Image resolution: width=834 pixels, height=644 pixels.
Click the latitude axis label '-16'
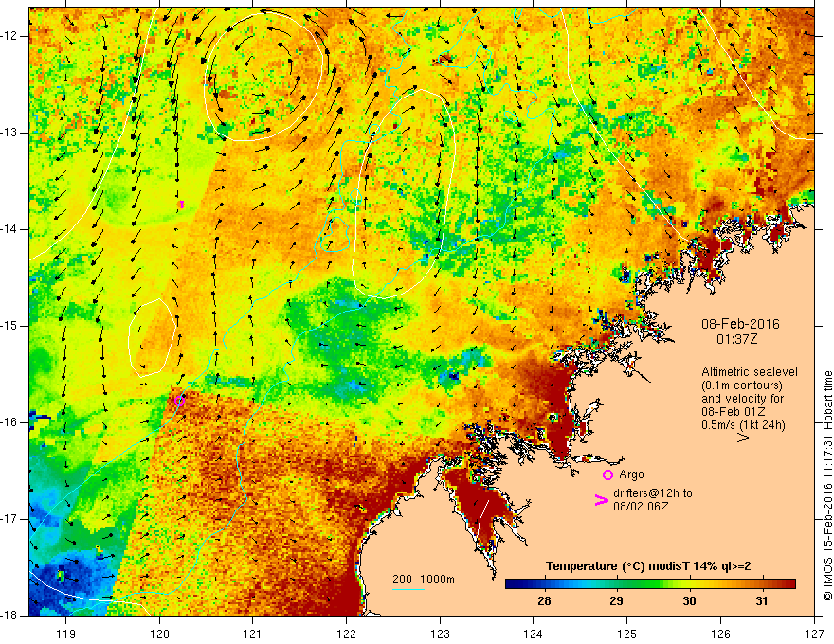9,422
